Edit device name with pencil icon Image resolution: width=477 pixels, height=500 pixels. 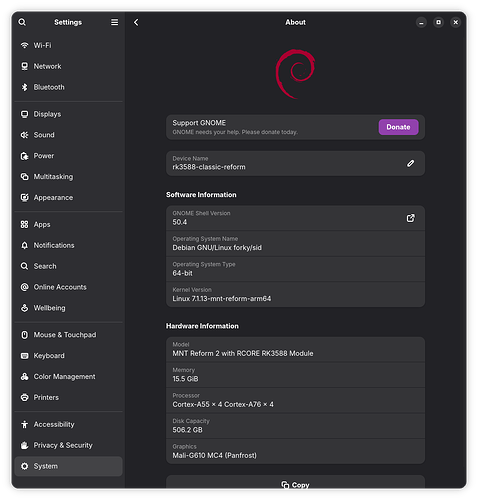click(x=411, y=163)
